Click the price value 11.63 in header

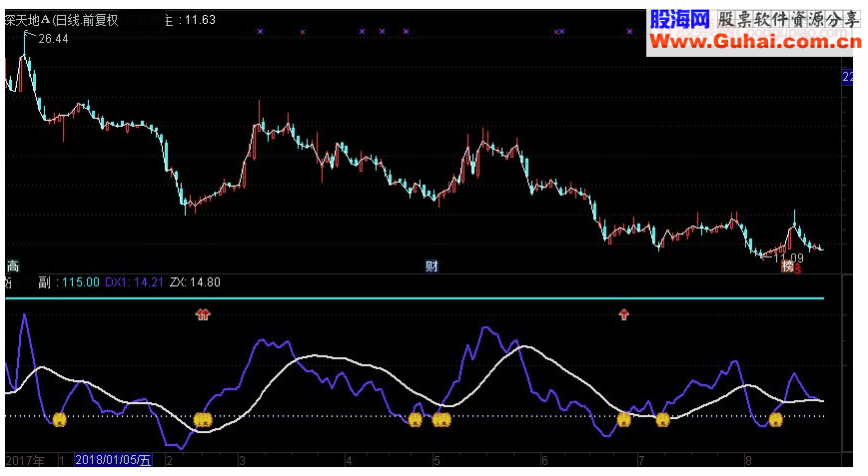click(200, 20)
